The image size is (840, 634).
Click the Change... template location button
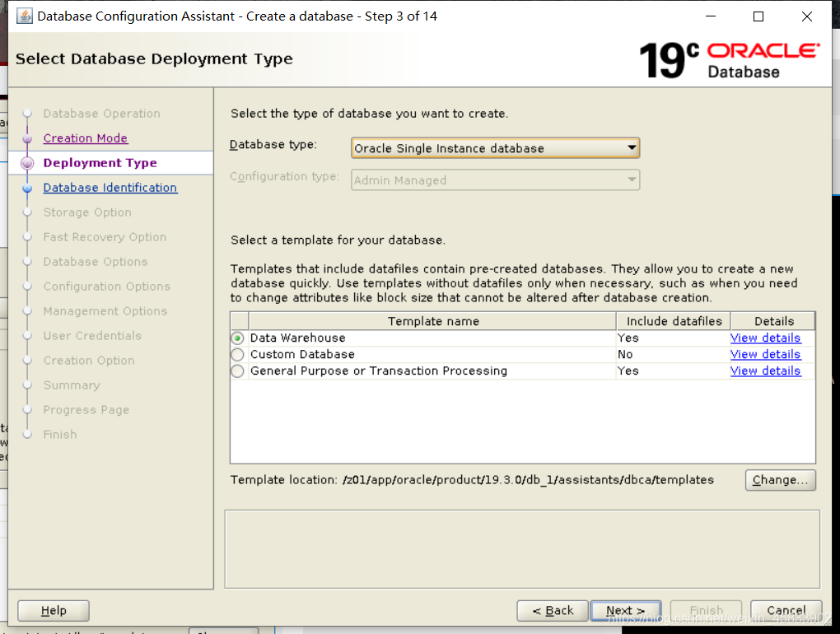point(780,480)
